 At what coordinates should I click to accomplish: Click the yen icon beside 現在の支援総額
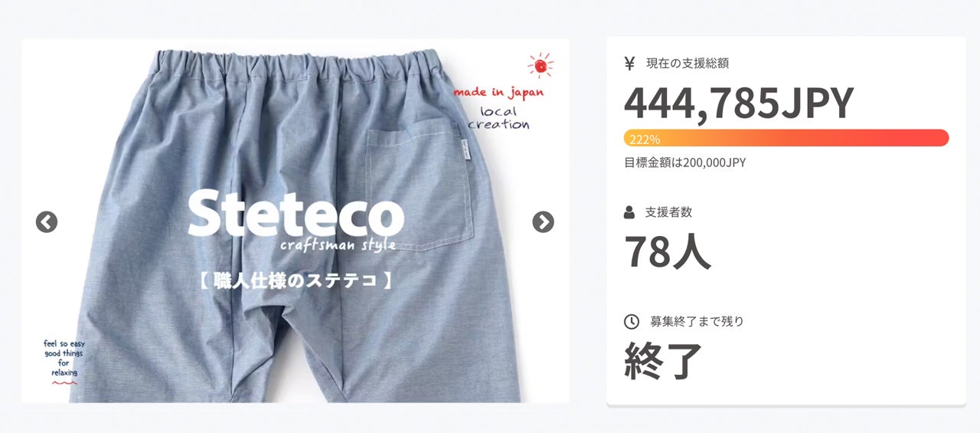click(x=629, y=64)
